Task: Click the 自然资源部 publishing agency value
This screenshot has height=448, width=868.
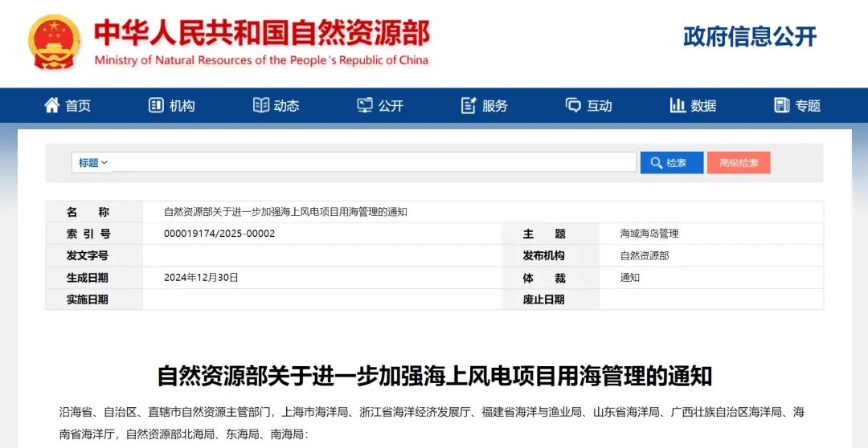Action: pyautogui.click(x=645, y=255)
